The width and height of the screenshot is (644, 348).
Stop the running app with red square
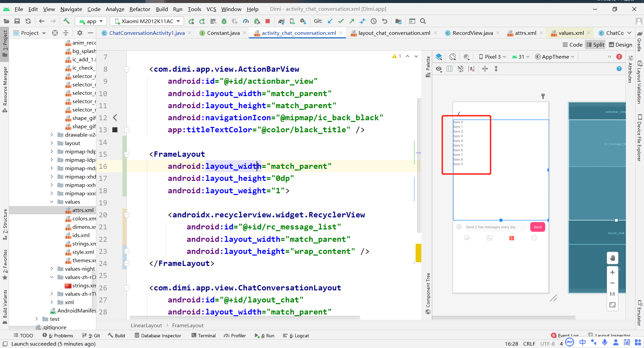pyautogui.click(x=268, y=21)
